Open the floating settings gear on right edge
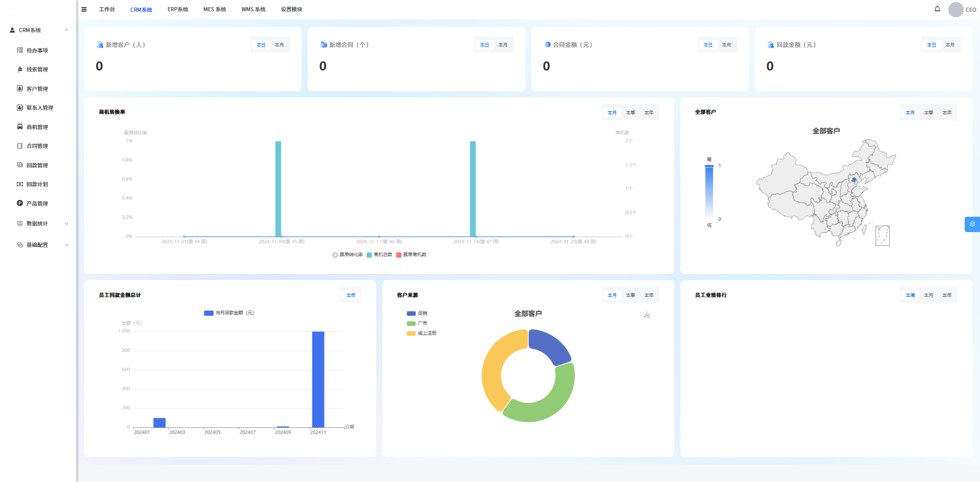This screenshot has height=482, width=980. [972, 224]
